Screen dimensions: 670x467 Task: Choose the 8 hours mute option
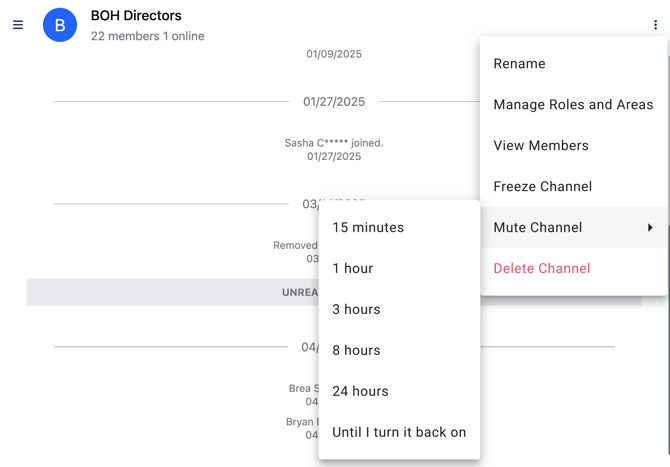pyautogui.click(x=356, y=351)
